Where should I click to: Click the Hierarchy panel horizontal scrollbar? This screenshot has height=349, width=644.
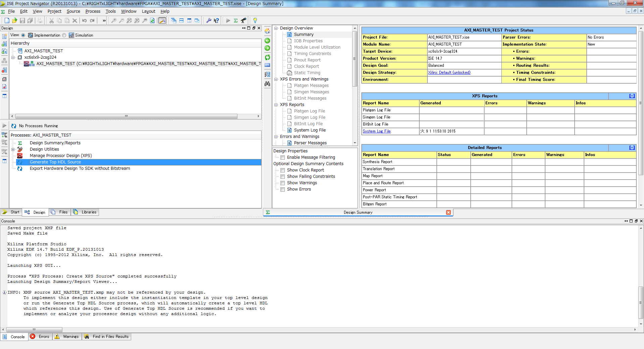(126, 116)
